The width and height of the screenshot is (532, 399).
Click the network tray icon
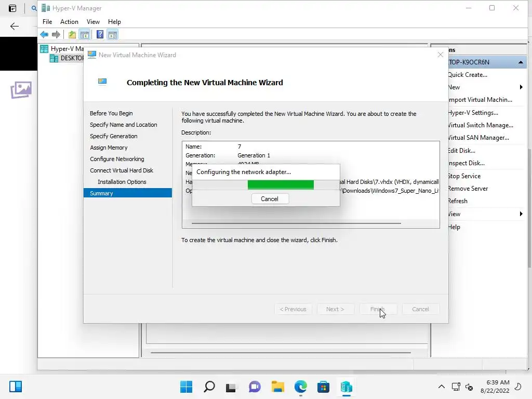click(456, 387)
